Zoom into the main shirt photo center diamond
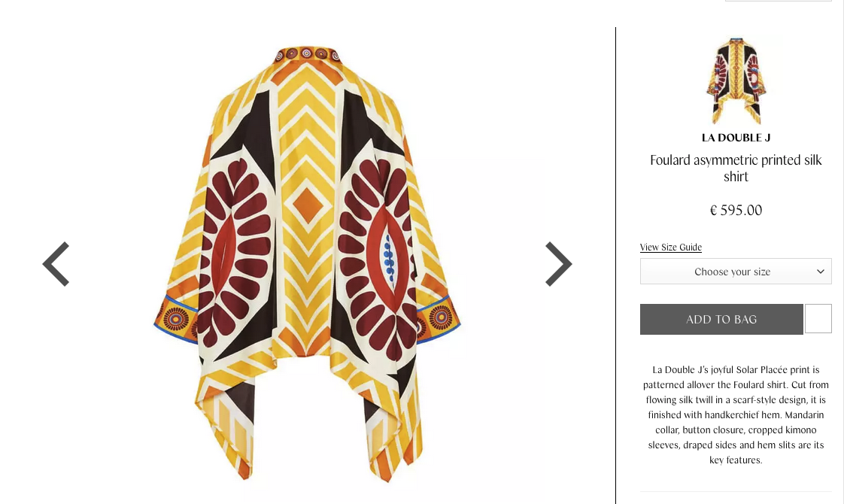 308,205
